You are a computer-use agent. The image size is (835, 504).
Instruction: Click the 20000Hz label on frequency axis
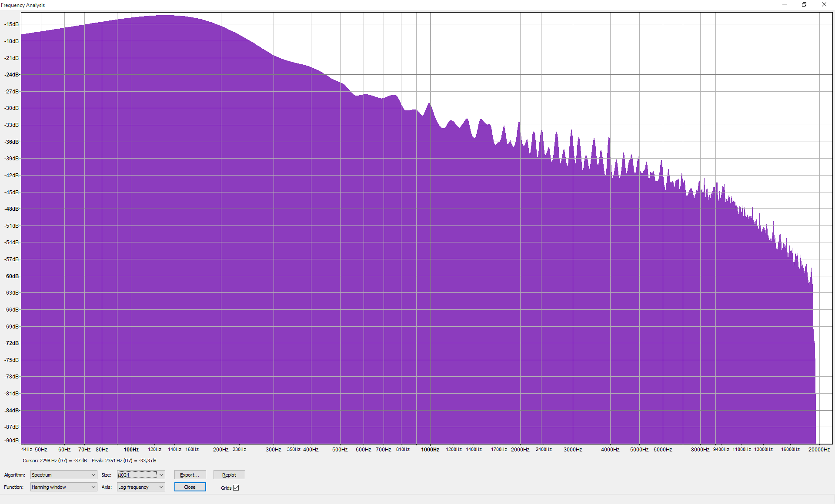(x=819, y=450)
